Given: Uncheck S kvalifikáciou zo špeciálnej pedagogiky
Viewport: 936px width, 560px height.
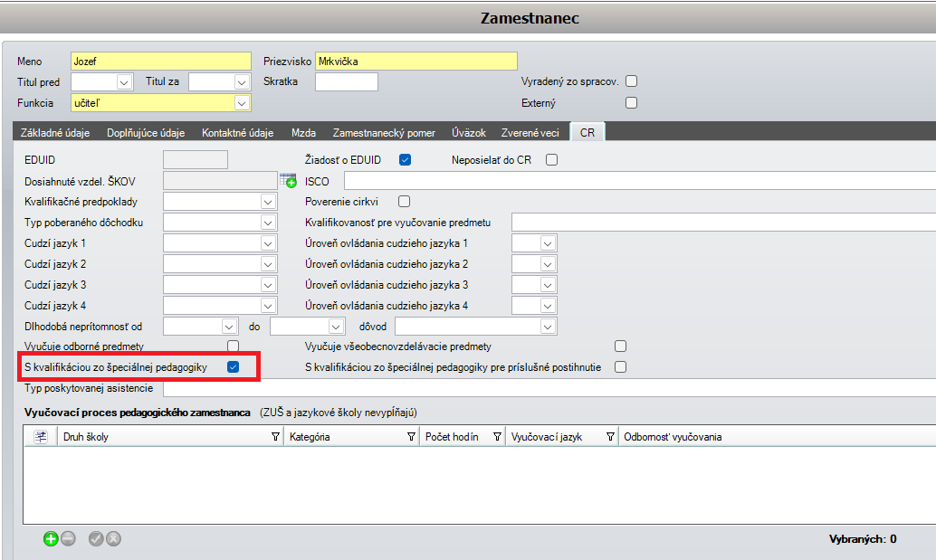Looking at the screenshot, I should click(x=234, y=366).
